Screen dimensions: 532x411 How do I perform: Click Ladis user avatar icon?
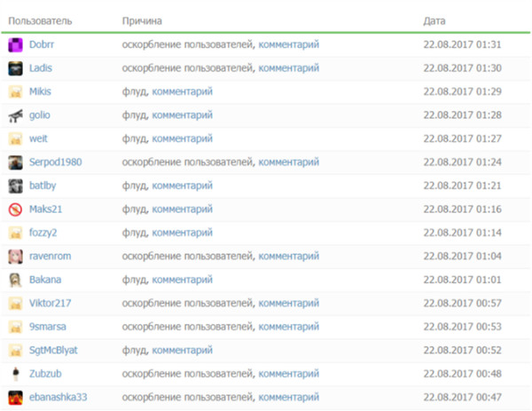[x=15, y=68]
